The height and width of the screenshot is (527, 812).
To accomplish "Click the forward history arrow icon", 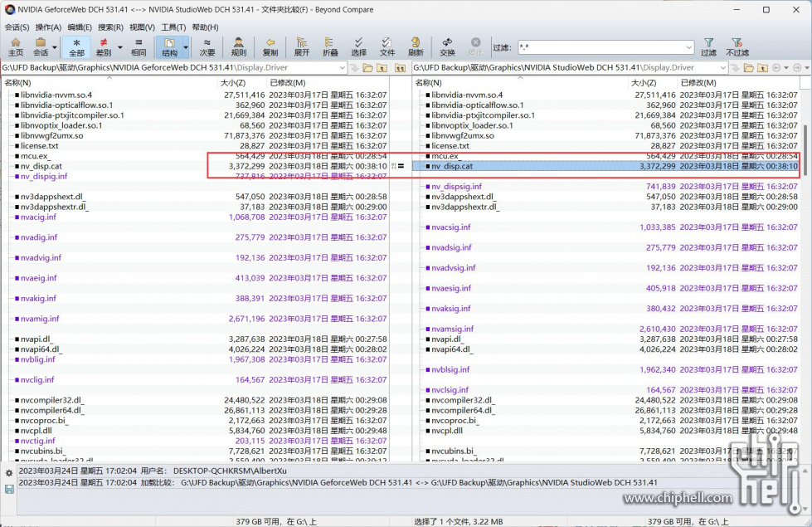I will (797, 68).
